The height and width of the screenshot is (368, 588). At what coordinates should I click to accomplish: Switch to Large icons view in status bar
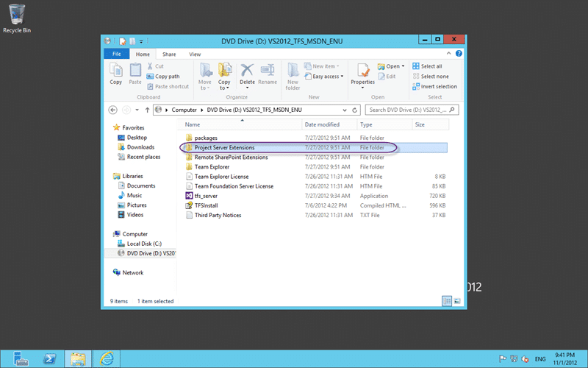coord(457,301)
